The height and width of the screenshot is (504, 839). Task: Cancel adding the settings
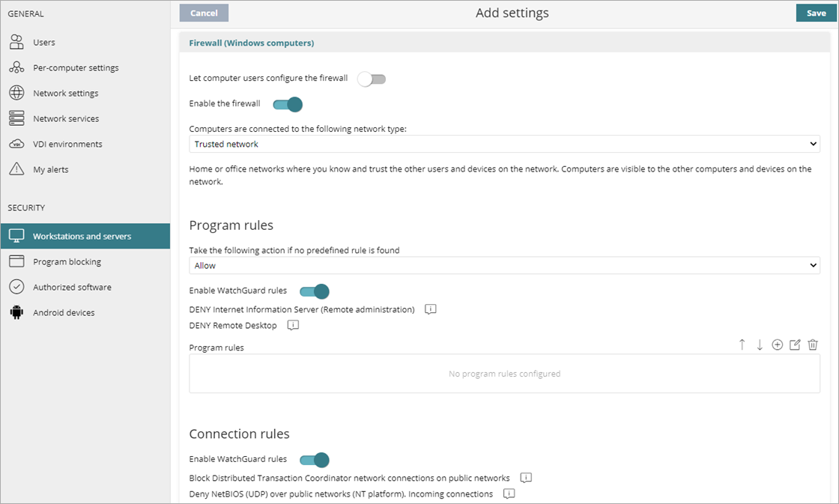coord(204,13)
